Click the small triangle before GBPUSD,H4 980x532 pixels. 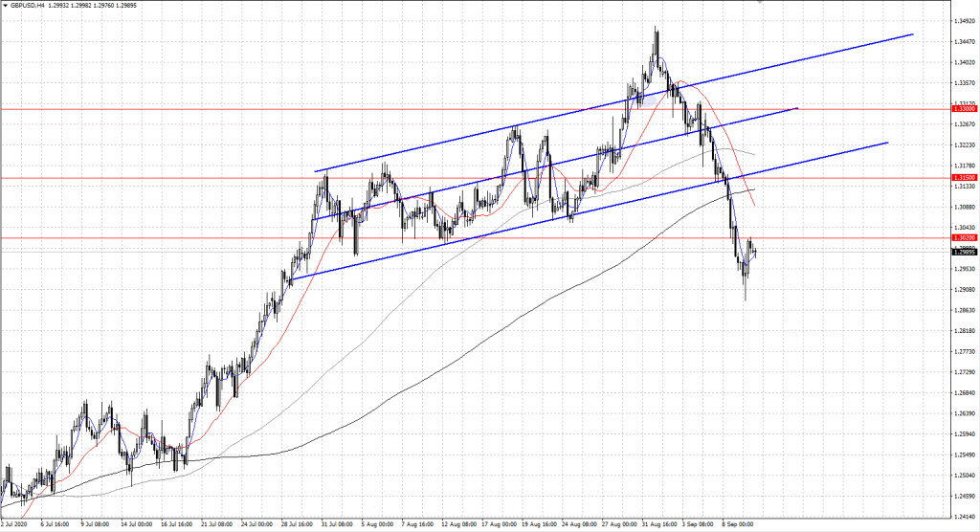pyautogui.click(x=5, y=6)
